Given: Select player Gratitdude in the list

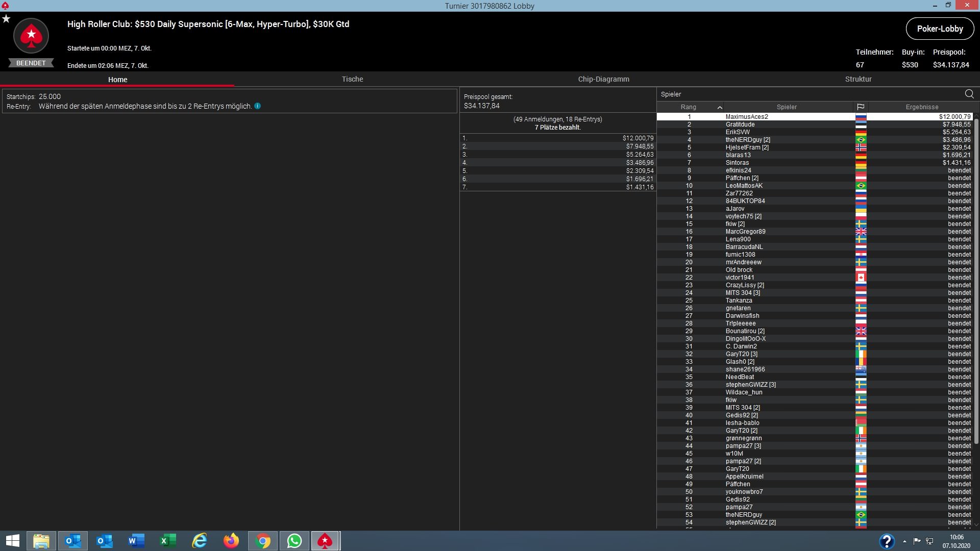Looking at the screenshot, I should (740, 124).
